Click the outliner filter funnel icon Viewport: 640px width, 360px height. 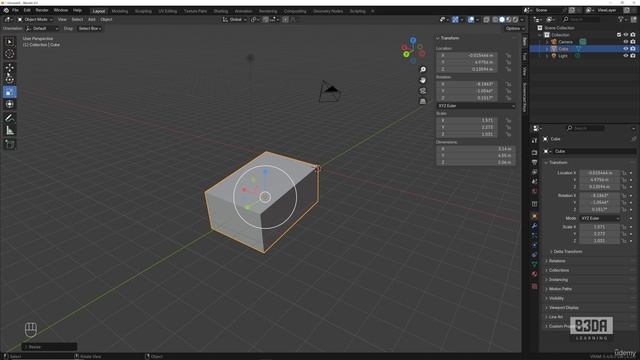point(621,19)
